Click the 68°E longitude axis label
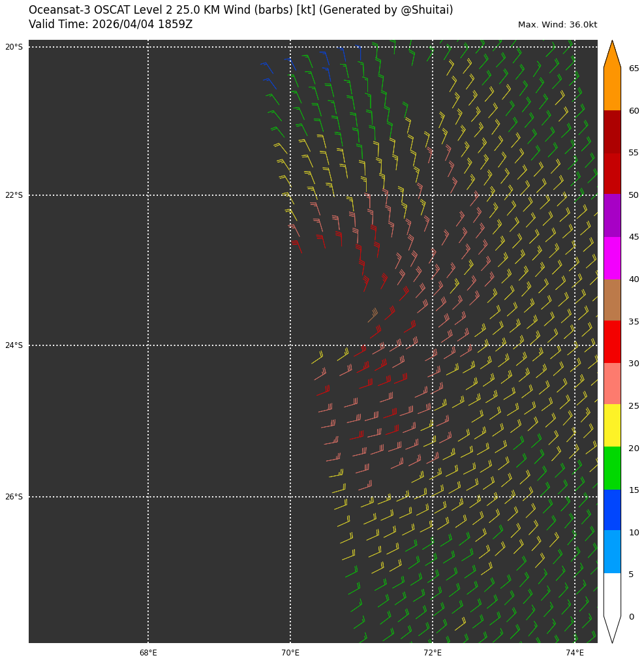Viewport: 644px width, 662px height. point(148,653)
